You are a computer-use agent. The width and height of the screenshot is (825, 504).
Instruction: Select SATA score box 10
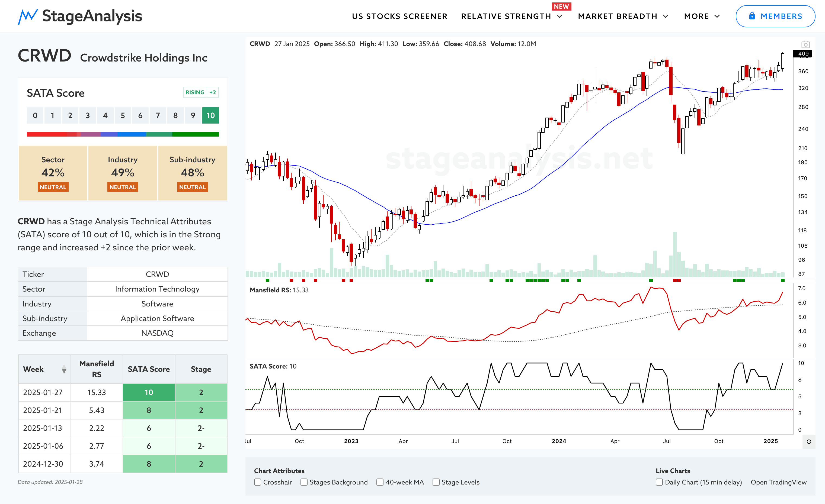(x=210, y=115)
